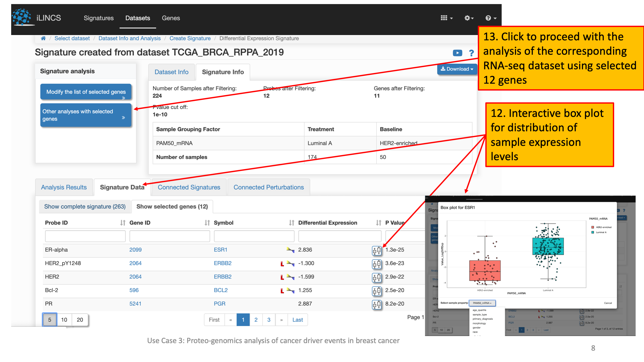Image resolution: width=644 pixels, height=362 pixels.
Task: Click the Probe ID filter field
Action: 85,236
